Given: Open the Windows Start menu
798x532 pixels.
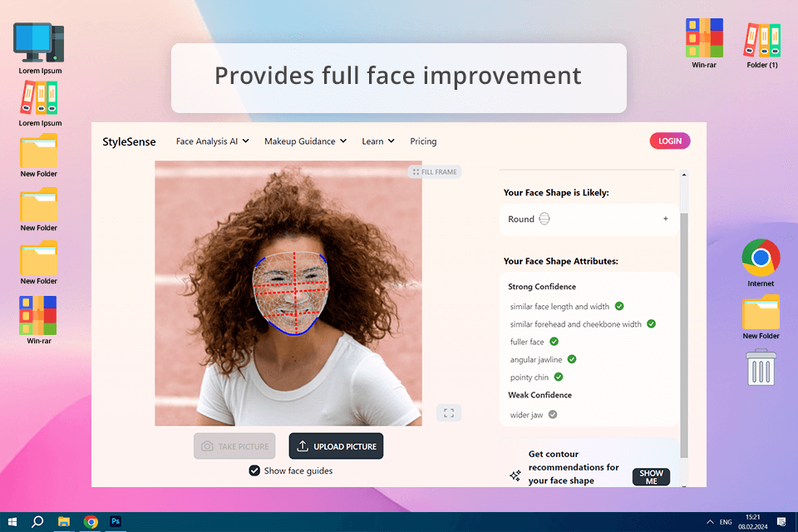Looking at the screenshot, I should point(12,521).
